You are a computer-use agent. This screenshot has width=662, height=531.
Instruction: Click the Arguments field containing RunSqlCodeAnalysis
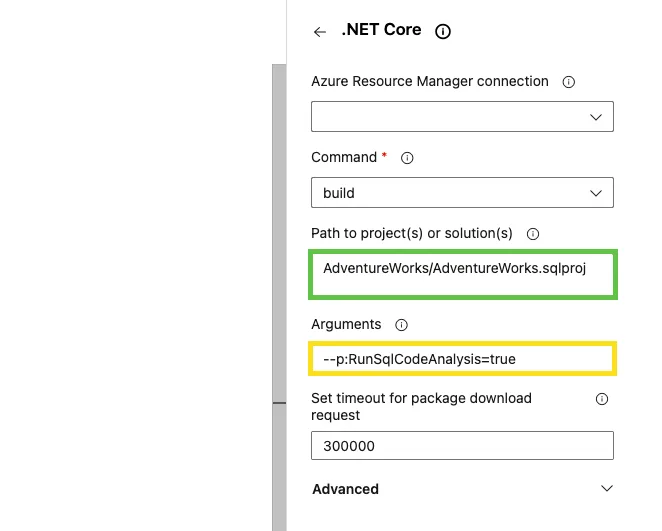[x=462, y=359]
